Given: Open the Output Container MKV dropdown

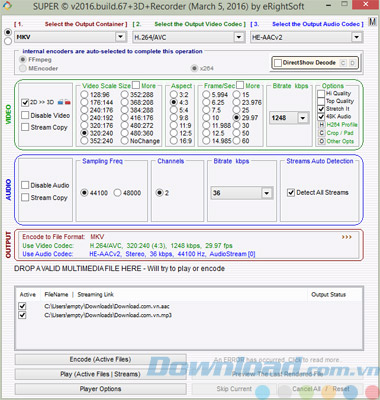Looking at the screenshot, I should tap(121, 37).
